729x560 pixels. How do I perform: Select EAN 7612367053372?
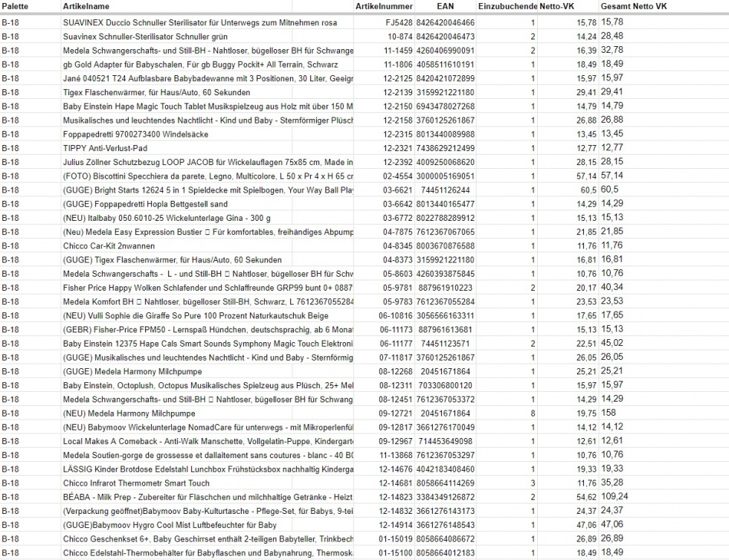[446, 399]
